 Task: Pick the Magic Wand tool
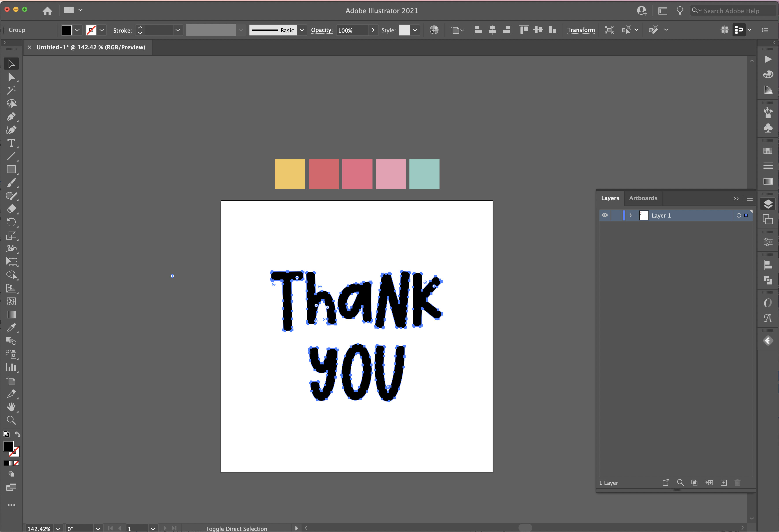click(11, 90)
